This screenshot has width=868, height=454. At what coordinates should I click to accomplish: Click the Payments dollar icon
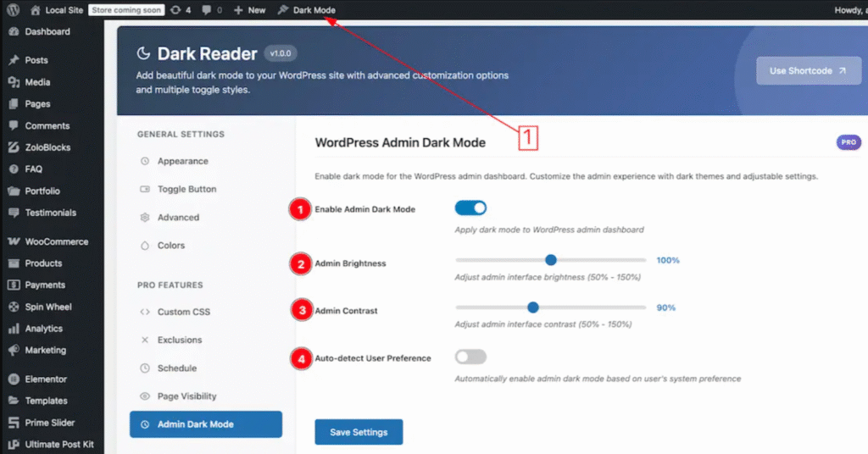coord(14,285)
